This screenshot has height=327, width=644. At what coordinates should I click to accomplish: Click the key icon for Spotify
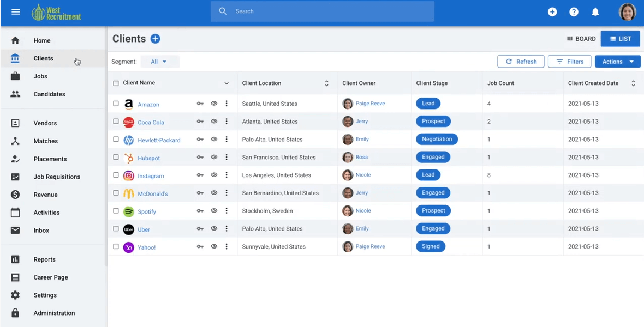[x=200, y=211]
